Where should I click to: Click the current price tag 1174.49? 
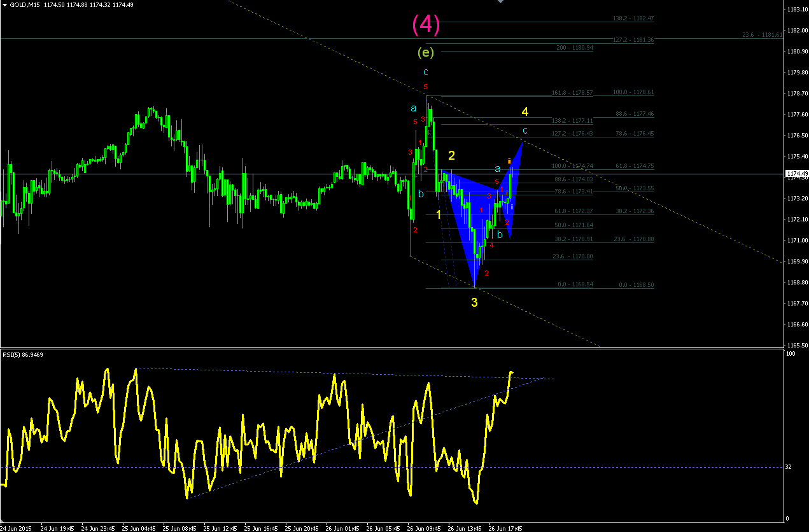click(797, 173)
